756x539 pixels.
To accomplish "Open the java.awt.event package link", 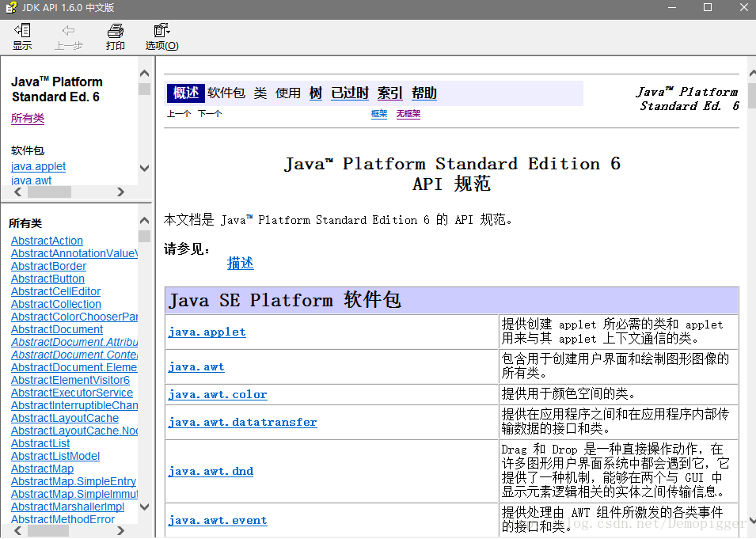I will (218, 520).
